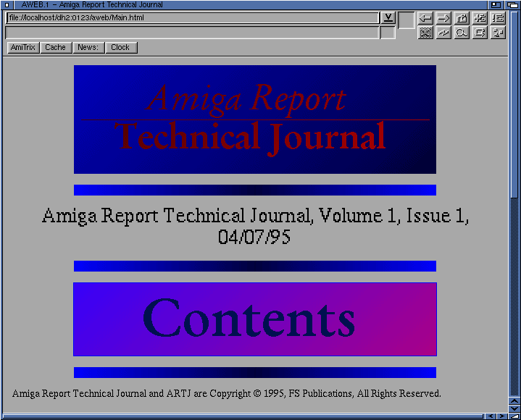Click the horizontal scrollbar knob

[243, 416]
